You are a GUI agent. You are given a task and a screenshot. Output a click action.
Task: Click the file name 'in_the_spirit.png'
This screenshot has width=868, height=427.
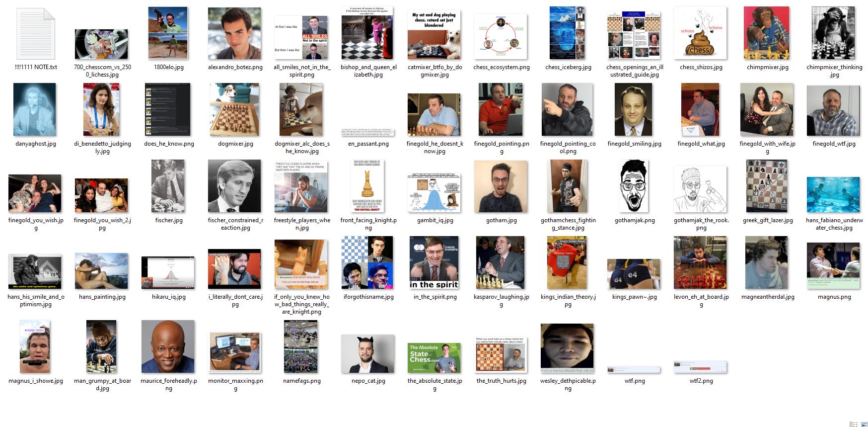[435, 297]
